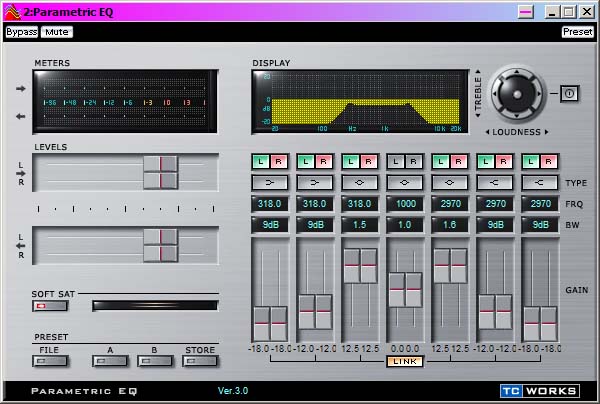Click band 3 gain fader at 12.5
The width and height of the screenshot is (600, 404).
pyautogui.click(x=360, y=266)
